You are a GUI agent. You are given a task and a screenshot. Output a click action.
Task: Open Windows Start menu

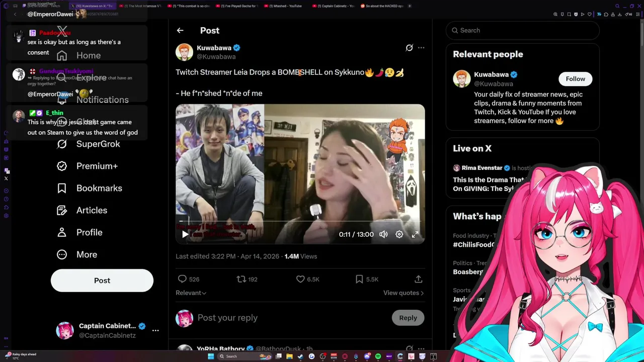[211, 356]
